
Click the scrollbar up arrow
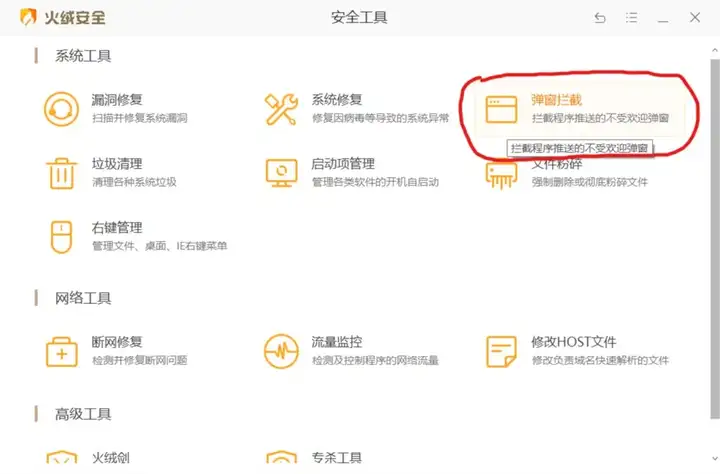coord(714,50)
